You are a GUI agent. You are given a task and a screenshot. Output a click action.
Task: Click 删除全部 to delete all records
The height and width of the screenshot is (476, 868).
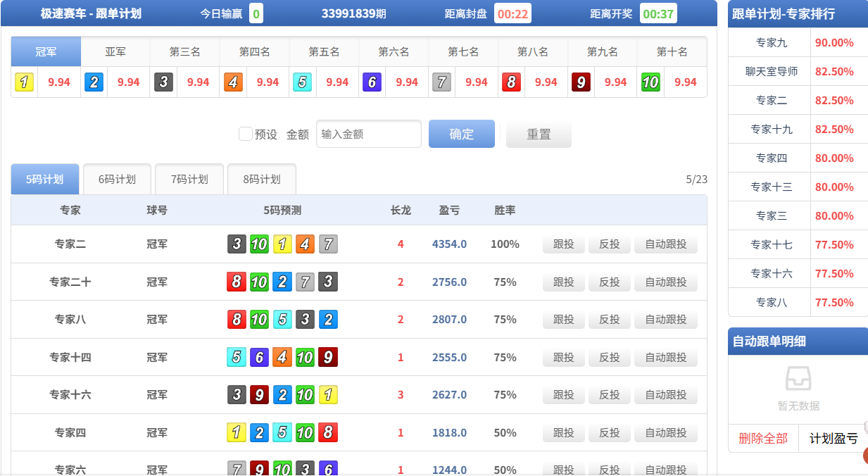click(x=762, y=438)
